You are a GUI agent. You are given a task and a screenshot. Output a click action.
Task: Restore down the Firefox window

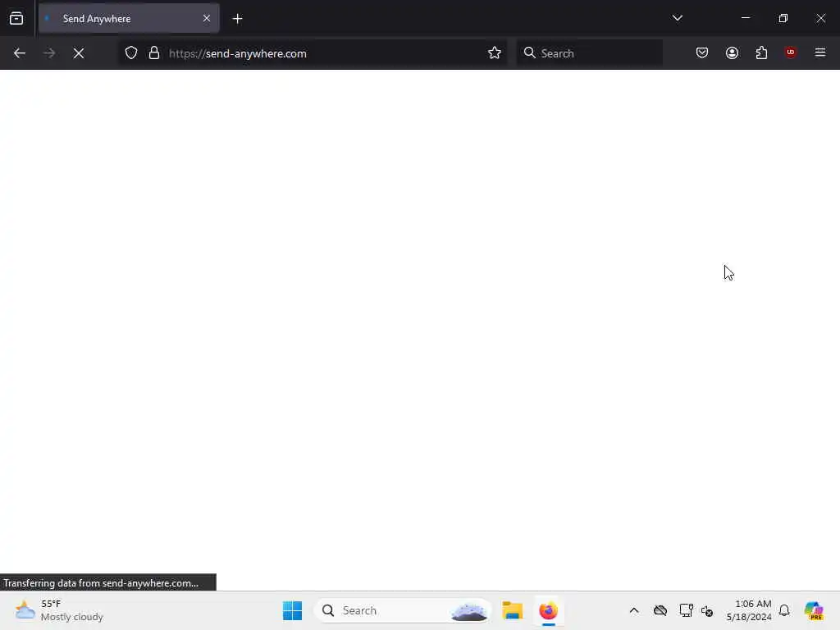pos(783,18)
